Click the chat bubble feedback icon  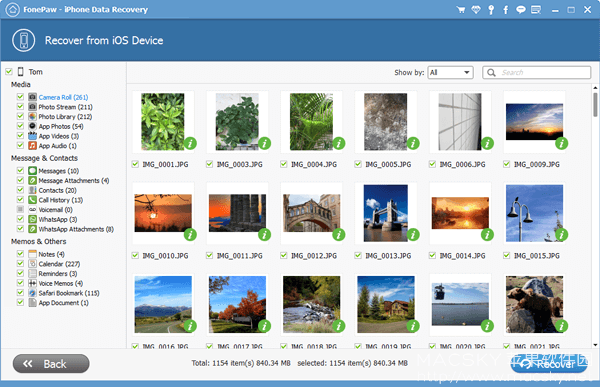(520, 10)
